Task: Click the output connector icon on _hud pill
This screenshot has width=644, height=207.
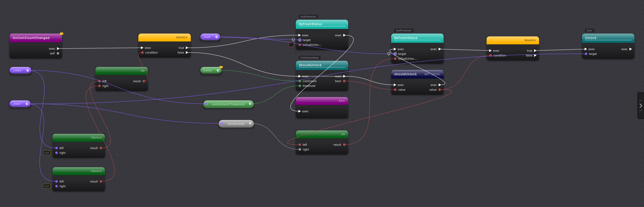Action: click(216, 37)
